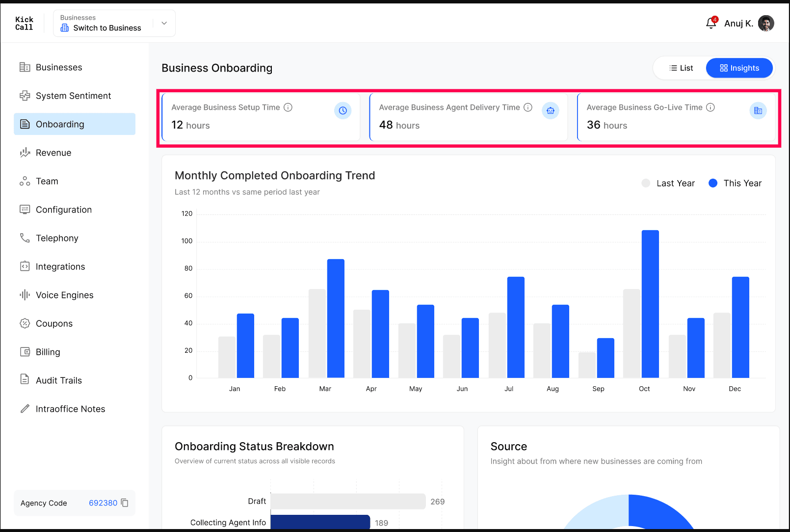Click the 36 hours go-live value
This screenshot has width=790, height=532.
(x=607, y=125)
